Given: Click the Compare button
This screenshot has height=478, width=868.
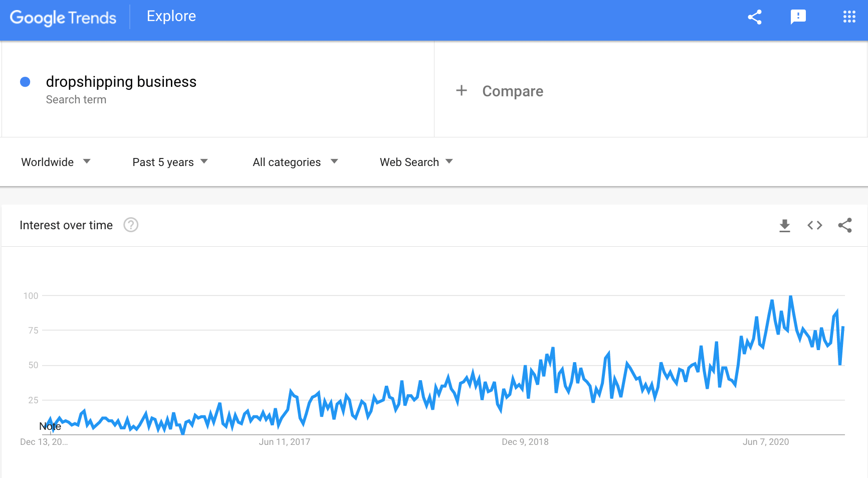Looking at the screenshot, I should pos(512,91).
